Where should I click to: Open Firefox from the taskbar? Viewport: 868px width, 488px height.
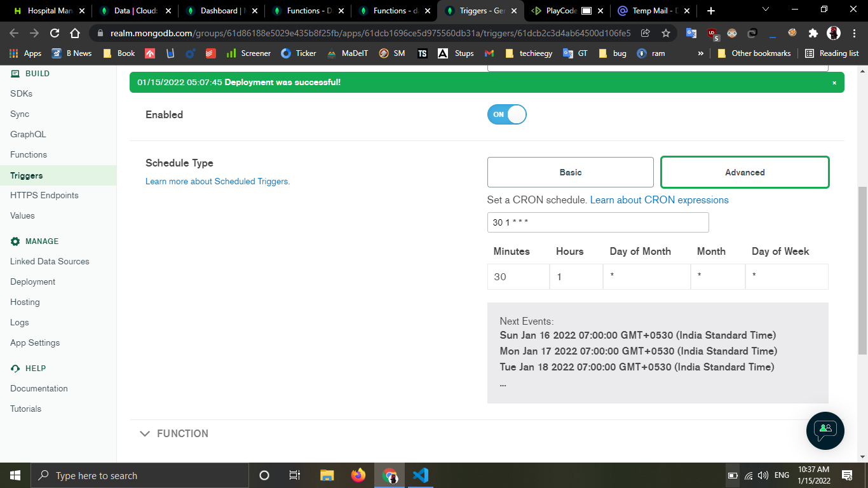[x=358, y=475]
